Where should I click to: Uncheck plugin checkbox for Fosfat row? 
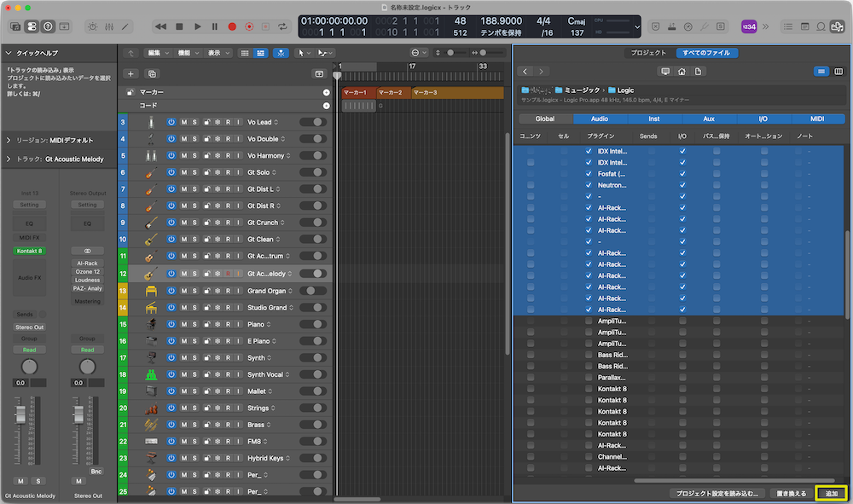(x=589, y=174)
